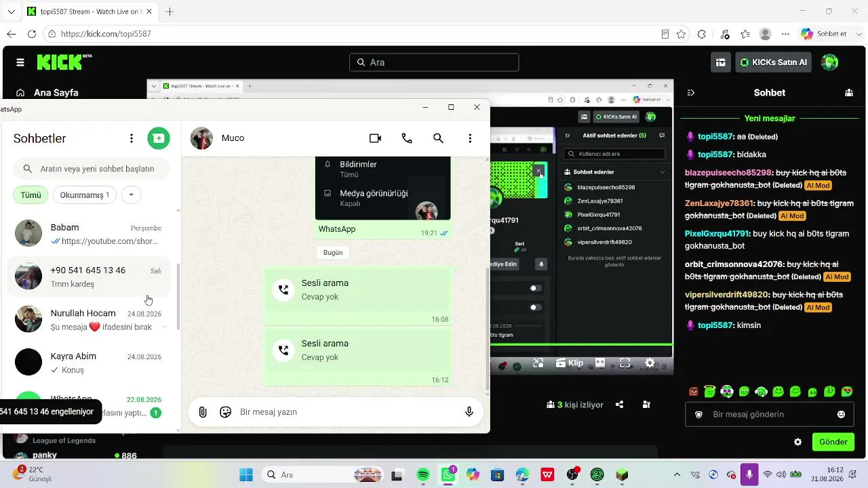Image resolution: width=868 pixels, height=488 pixels.
Task: Click the KICKs Satın Al button
Action: (x=774, y=62)
